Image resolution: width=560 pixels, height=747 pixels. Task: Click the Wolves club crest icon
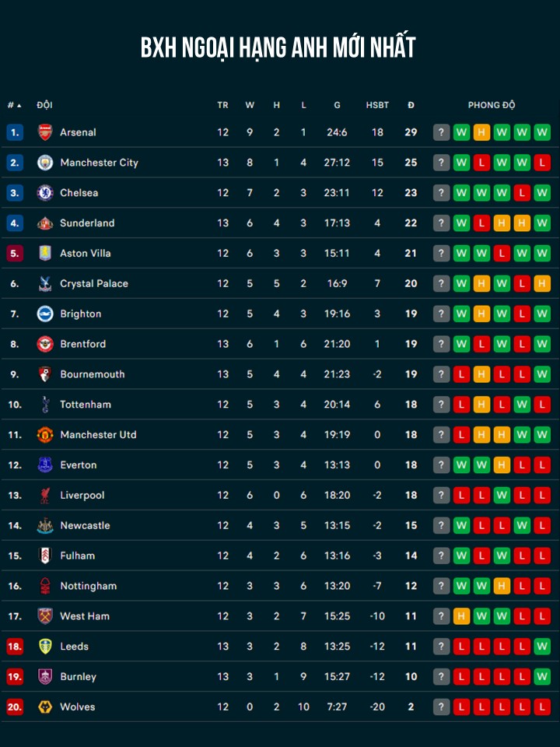[x=45, y=707]
